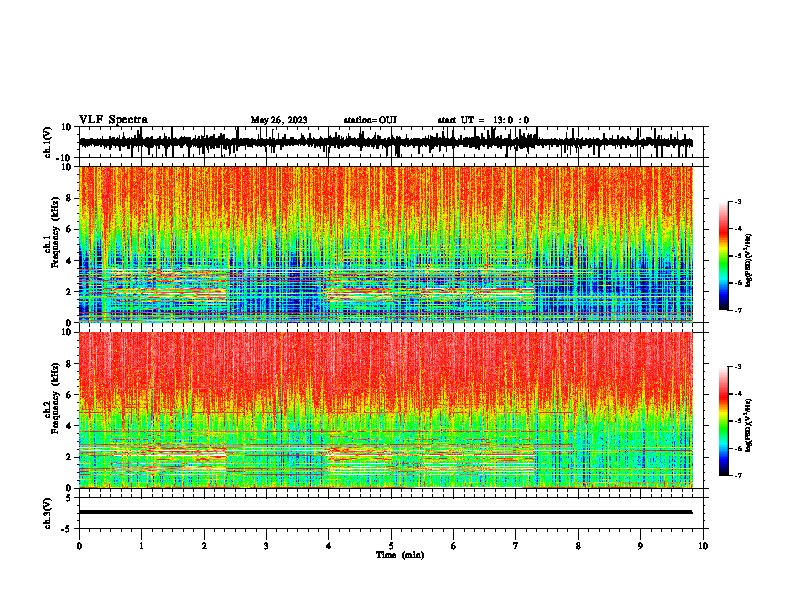This screenshot has height=612, width=792.
Task: Click the flat ch.3 voltage trace
Action: pos(385,512)
